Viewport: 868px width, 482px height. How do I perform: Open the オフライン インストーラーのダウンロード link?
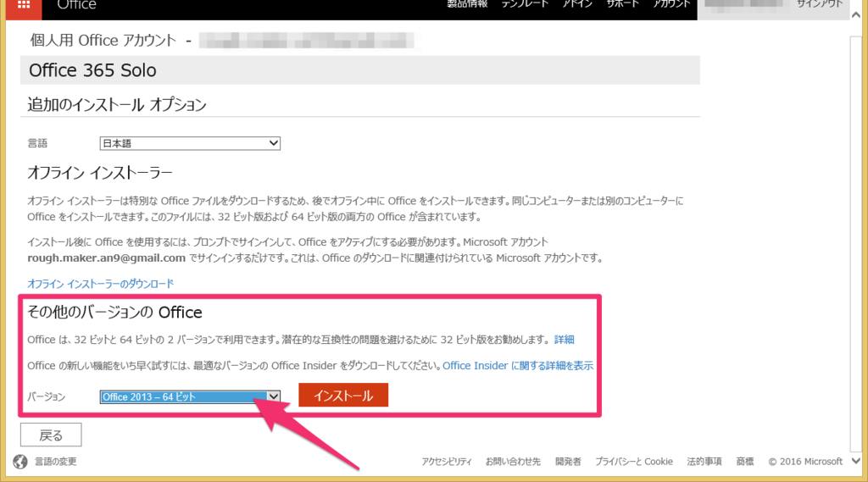tap(100, 284)
